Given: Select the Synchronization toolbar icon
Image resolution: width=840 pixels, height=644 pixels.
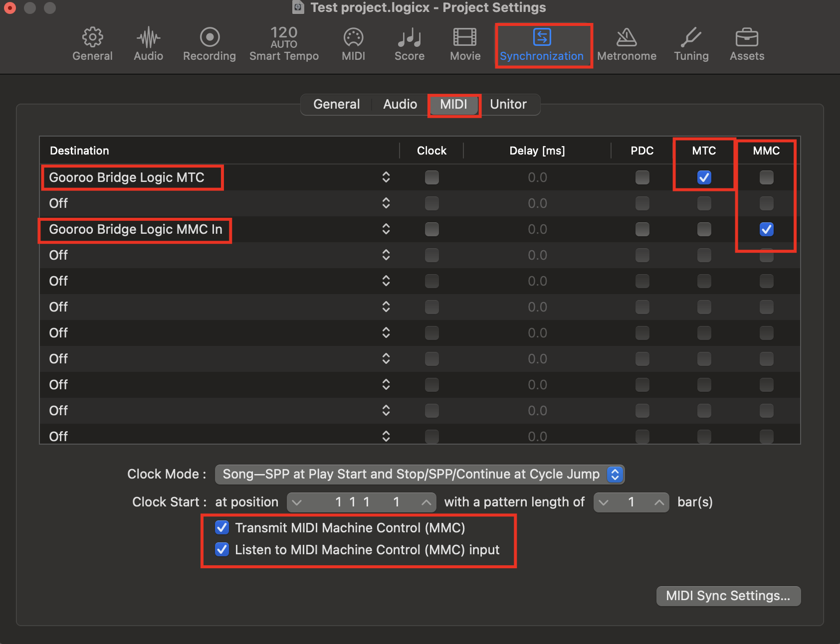Looking at the screenshot, I should pos(542,37).
